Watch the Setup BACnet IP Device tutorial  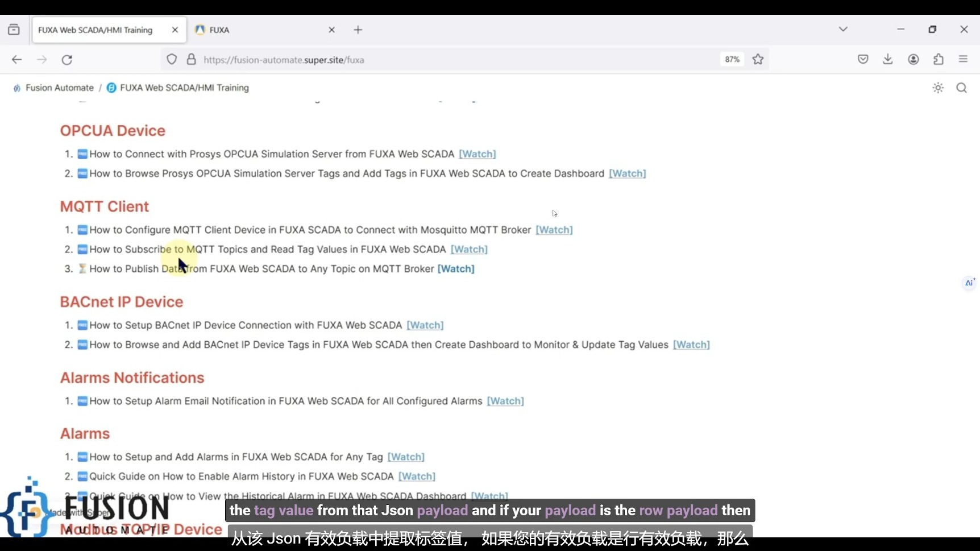click(x=425, y=325)
